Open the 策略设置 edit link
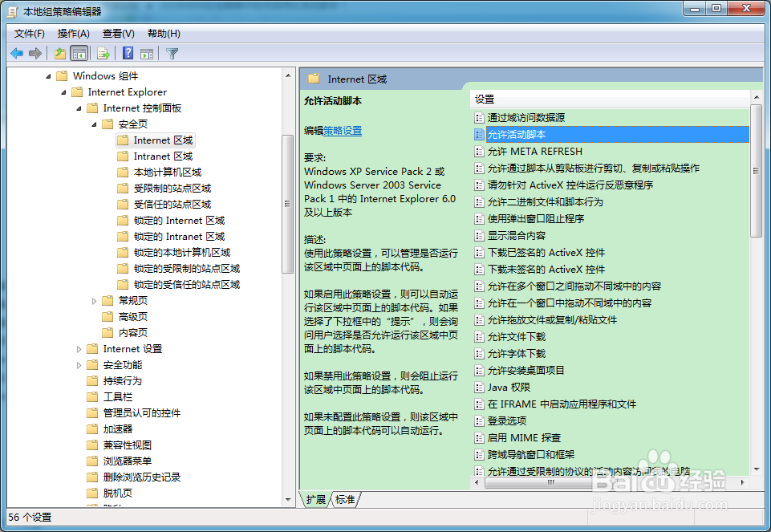 point(343,131)
